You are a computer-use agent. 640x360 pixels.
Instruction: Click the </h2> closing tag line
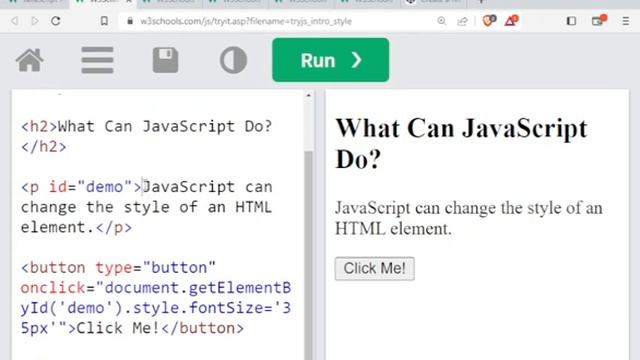coord(44,147)
